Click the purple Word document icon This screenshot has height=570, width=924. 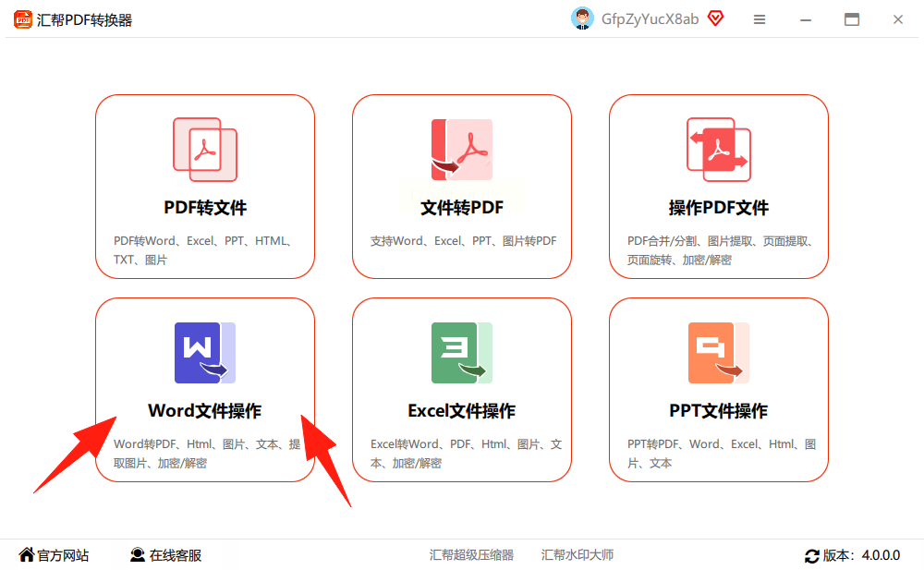tap(205, 353)
